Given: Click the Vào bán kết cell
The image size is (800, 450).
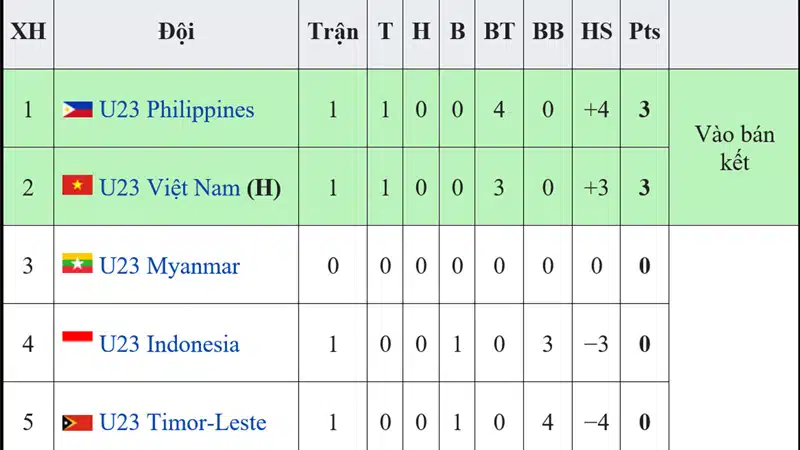Looking at the screenshot, I should (734, 147).
